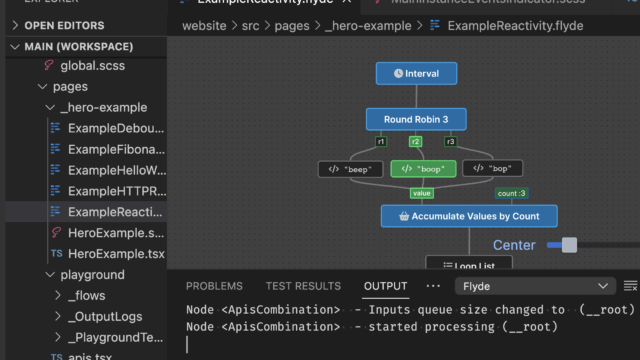Image resolution: width=640 pixels, height=360 pixels.
Task: Open more panel tabs via ellipsis
Action: (x=433, y=286)
